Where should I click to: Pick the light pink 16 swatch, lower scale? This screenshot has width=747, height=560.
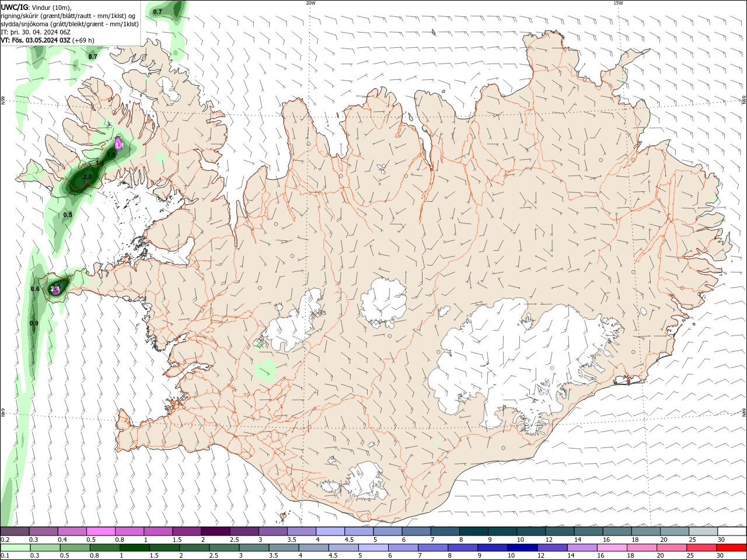tap(612, 548)
